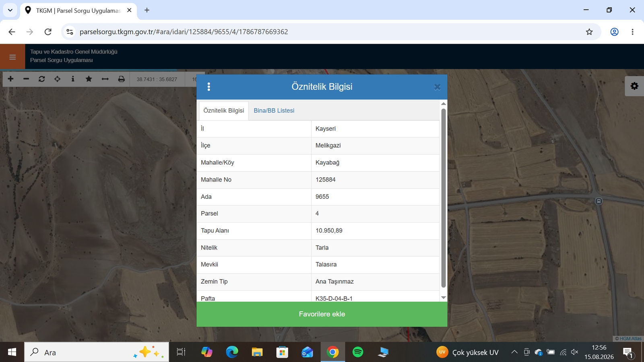Activate the info query tool
644x362 pixels.
tap(73, 79)
